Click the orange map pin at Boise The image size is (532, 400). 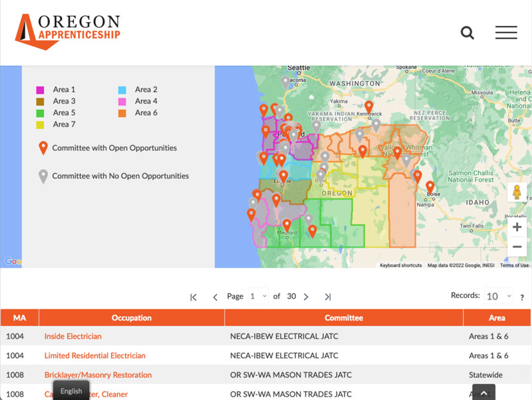click(430, 188)
